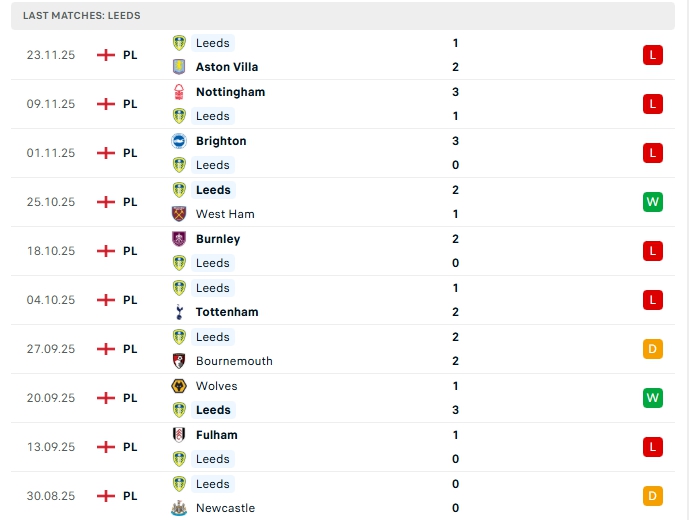Click the red L badge for the Aston Villa match
The width and height of the screenshot is (689, 520).
pyautogui.click(x=653, y=55)
